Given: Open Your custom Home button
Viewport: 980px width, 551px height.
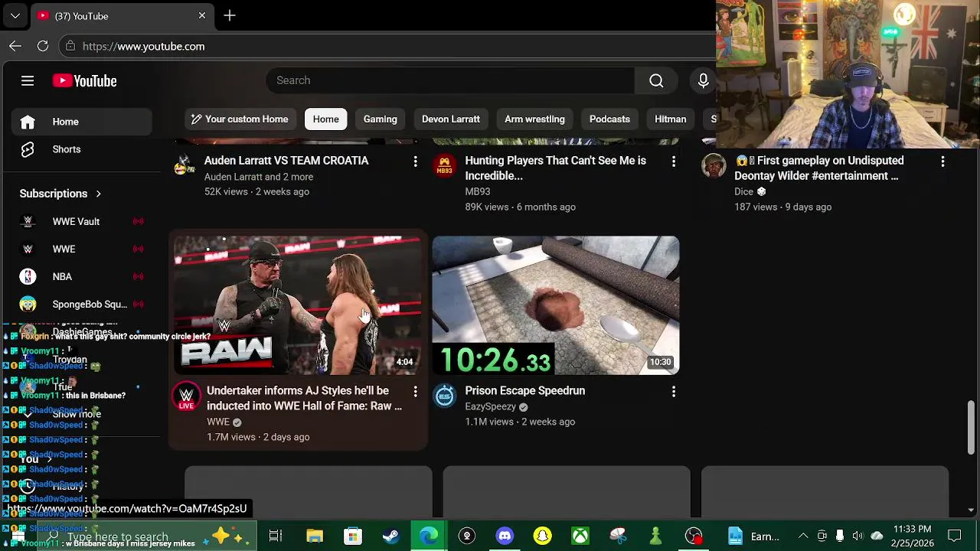Looking at the screenshot, I should pyautogui.click(x=240, y=119).
